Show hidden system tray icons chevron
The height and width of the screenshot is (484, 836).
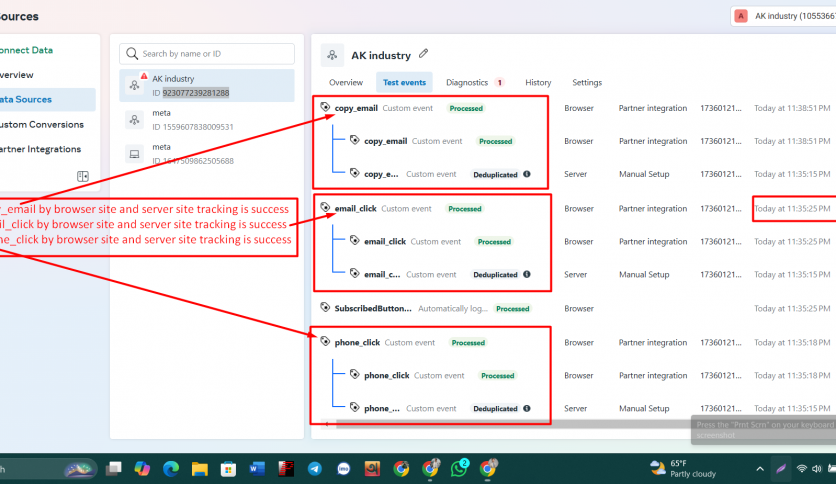coord(760,469)
